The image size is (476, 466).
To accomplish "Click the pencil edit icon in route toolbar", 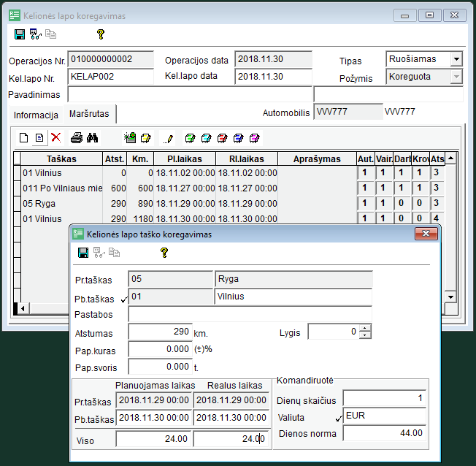I will (168, 139).
